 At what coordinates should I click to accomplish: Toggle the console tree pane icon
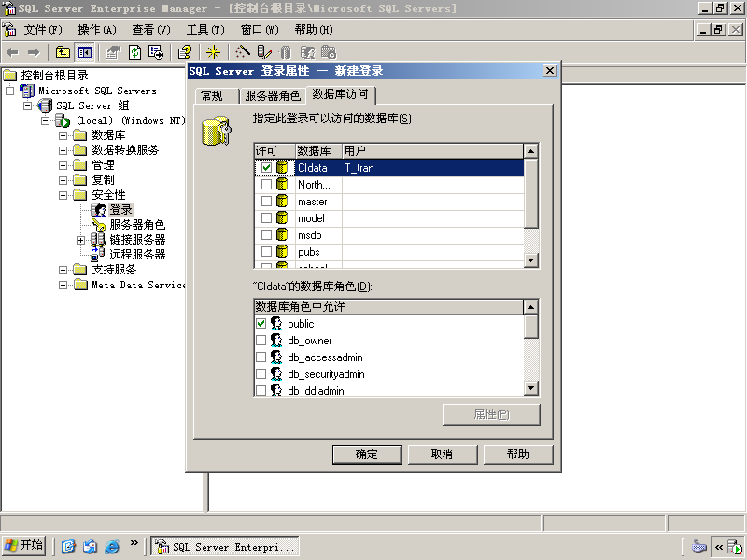(85, 52)
